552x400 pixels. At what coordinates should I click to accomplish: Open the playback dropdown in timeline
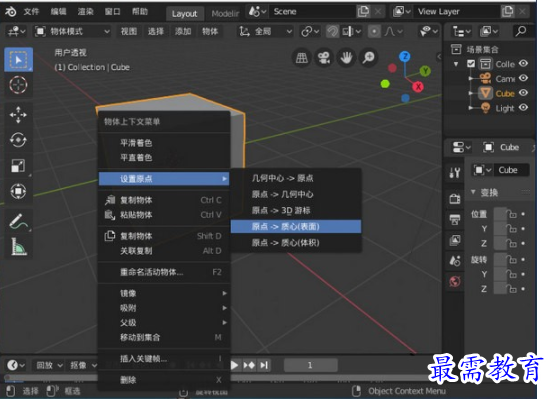pyautogui.click(x=49, y=365)
